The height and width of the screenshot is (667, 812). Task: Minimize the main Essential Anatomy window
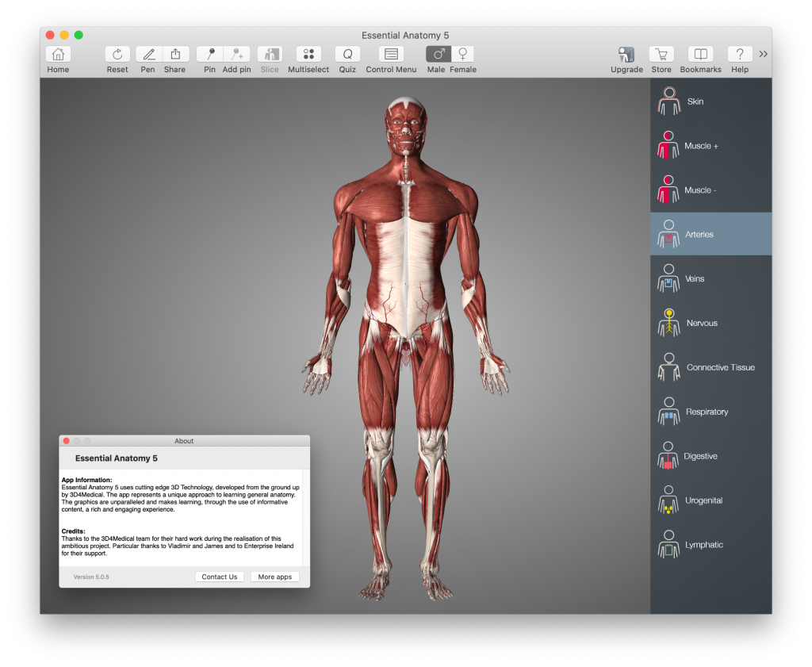64,35
